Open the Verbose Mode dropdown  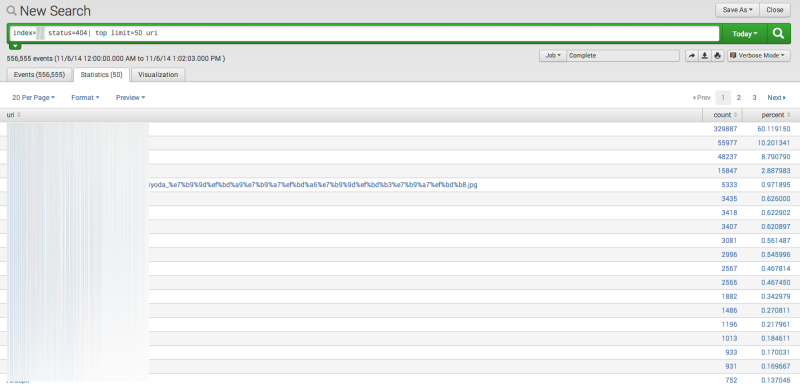pyautogui.click(x=759, y=56)
